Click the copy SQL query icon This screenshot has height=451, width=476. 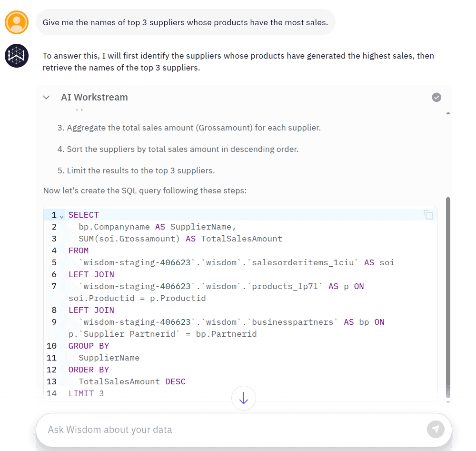(428, 215)
